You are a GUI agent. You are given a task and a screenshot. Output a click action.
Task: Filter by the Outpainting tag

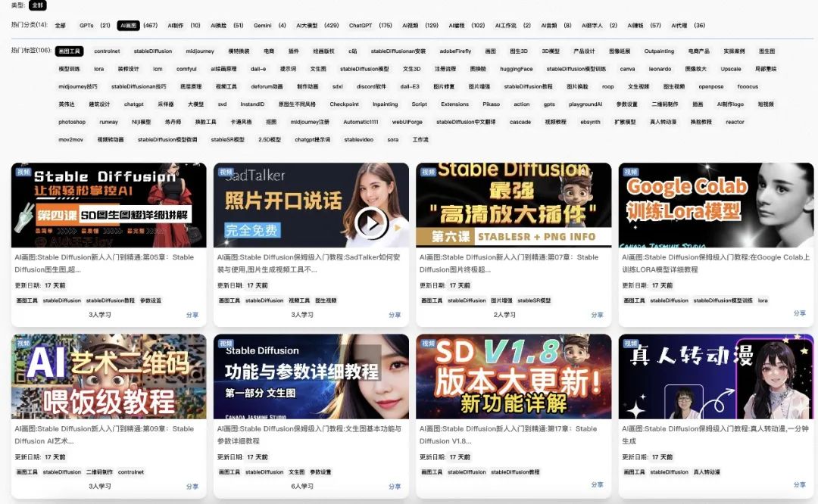coord(659,51)
